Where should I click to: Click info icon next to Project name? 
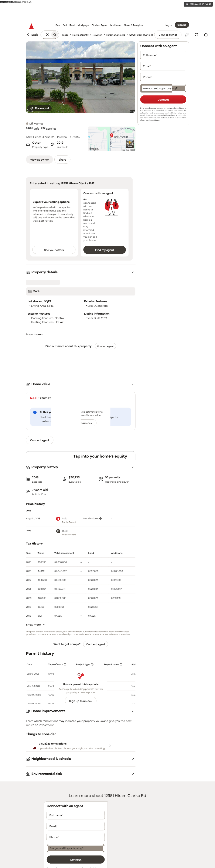[121, 665]
